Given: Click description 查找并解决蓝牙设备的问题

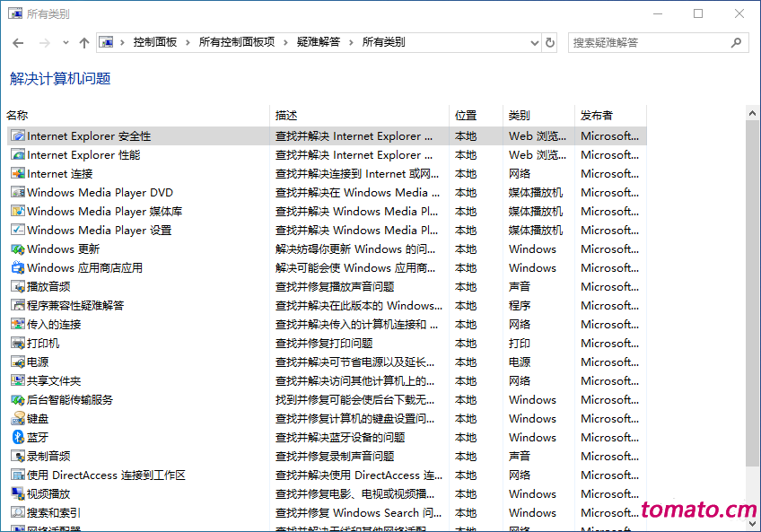Looking at the screenshot, I should 340,437.
